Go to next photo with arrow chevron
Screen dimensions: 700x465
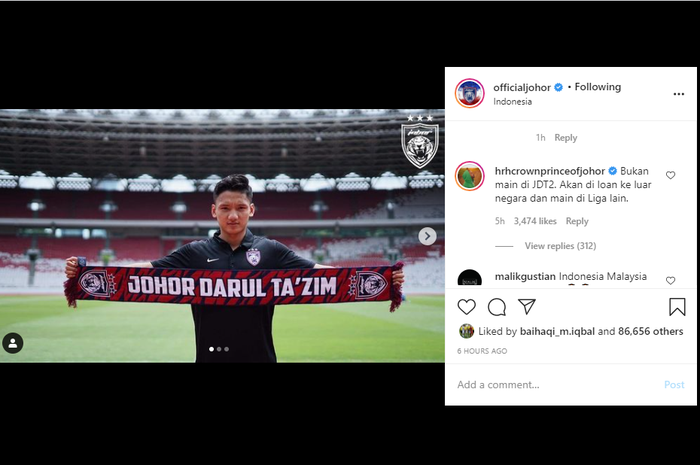coord(427,236)
